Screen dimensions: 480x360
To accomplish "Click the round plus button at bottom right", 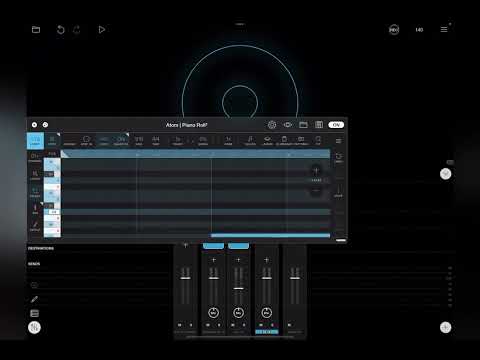I will point(446,327).
